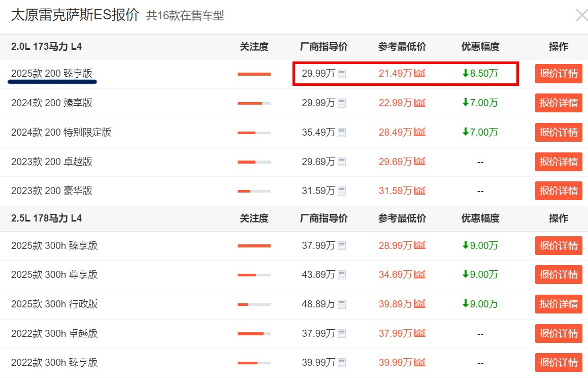This screenshot has width=588, height=378.
Task: Open calculator icon for 2025款 300h 臻享版
Action: (x=342, y=246)
